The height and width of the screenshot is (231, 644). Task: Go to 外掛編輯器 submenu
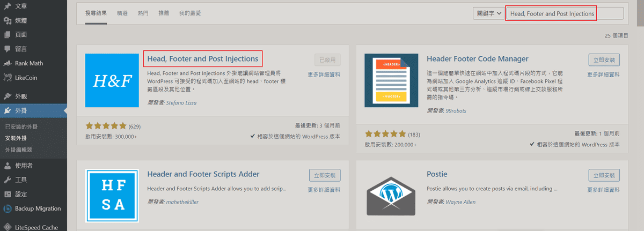click(19, 150)
